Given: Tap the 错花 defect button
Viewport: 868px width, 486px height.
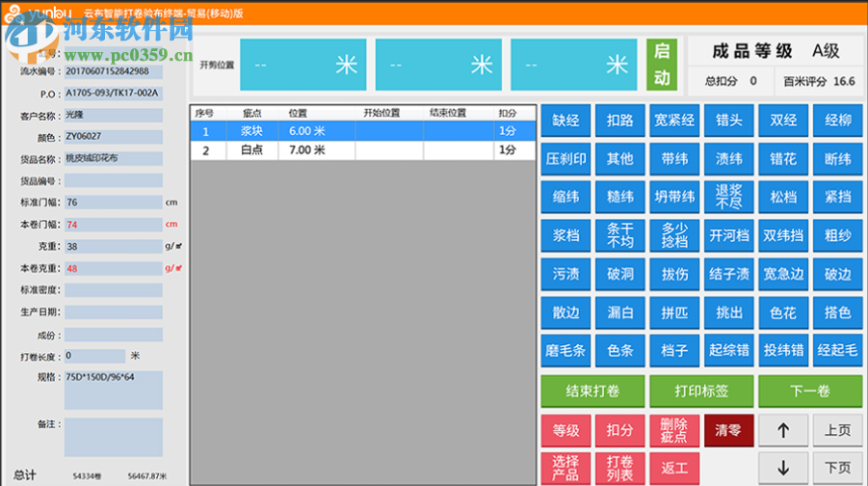Looking at the screenshot, I should coord(783,159).
